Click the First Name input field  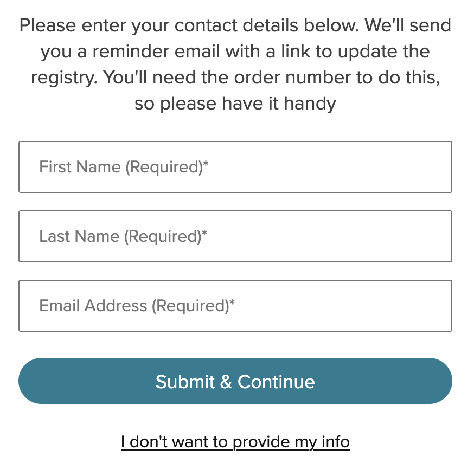235,167
